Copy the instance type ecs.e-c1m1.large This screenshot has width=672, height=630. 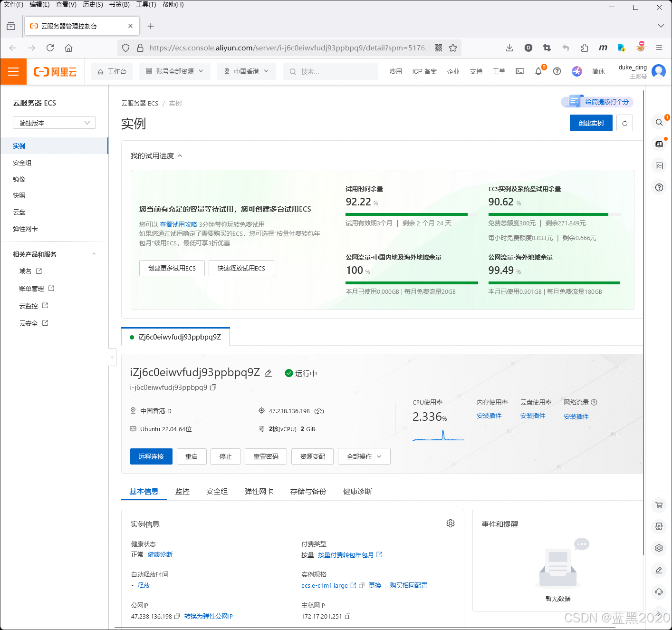coord(362,585)
